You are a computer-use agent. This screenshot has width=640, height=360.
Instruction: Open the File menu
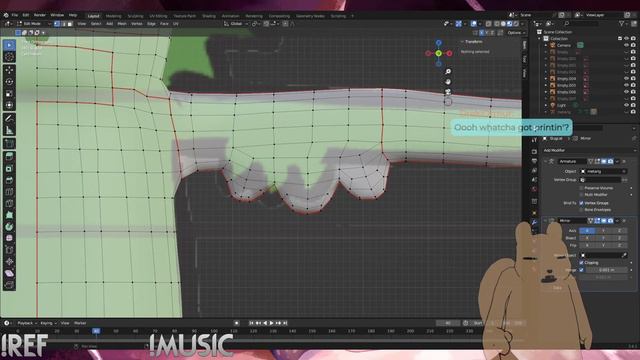(x=15, y=15)
